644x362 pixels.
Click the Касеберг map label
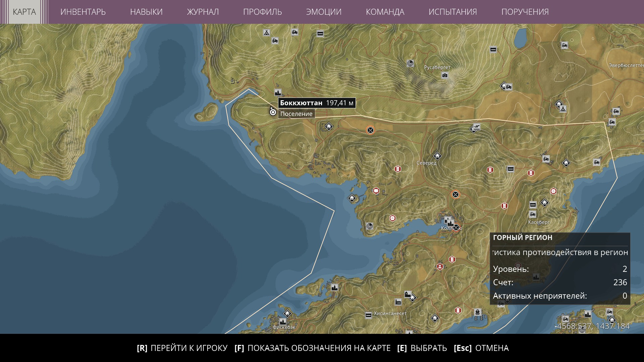[539, 222]
